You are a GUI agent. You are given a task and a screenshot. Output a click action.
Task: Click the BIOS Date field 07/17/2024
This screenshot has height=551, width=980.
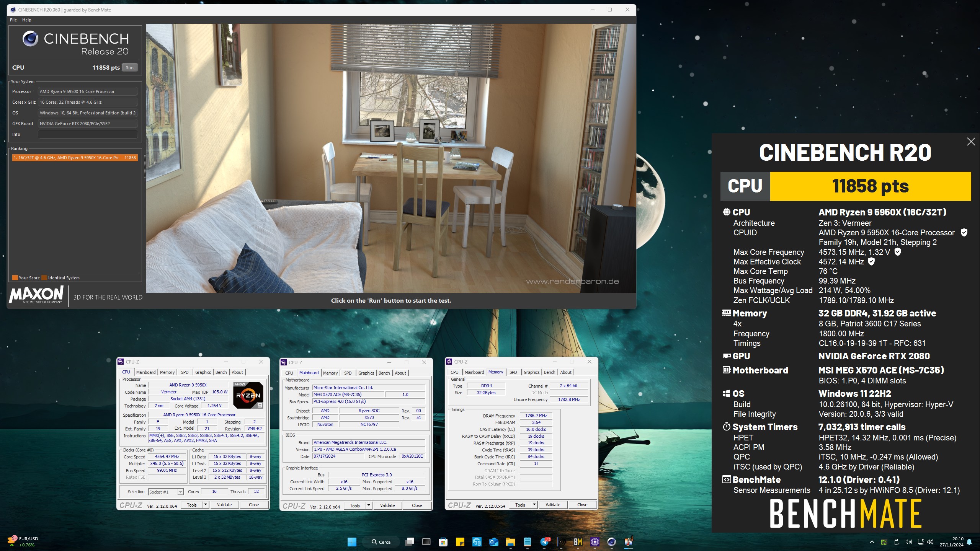[x=339, y=456]
